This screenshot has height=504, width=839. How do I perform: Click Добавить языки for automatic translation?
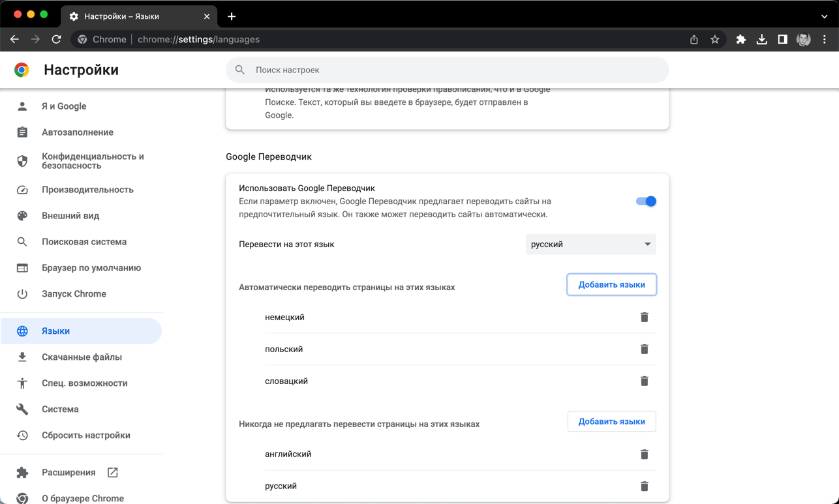[x=611, y=285]
